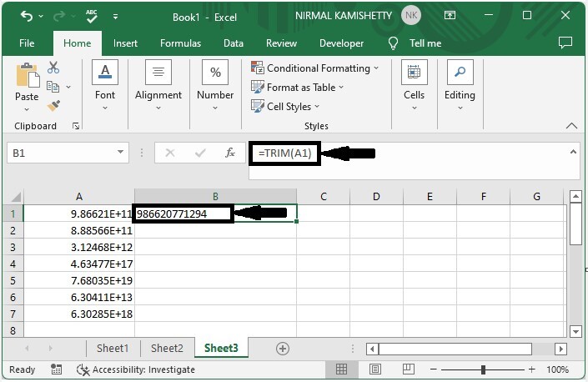Open the Cells group menu
This screenshot has height=382, width=588.
(414, 85)
